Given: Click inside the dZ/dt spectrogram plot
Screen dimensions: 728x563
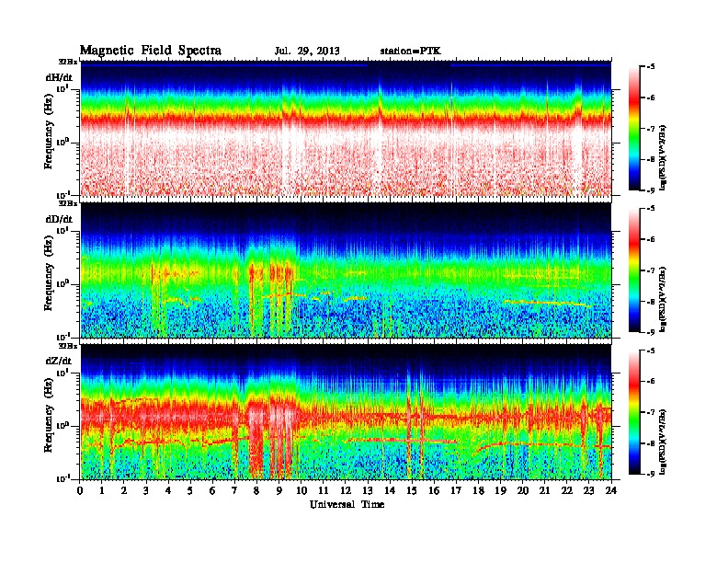Looking at the screenshot, I should tap(346, 412).
